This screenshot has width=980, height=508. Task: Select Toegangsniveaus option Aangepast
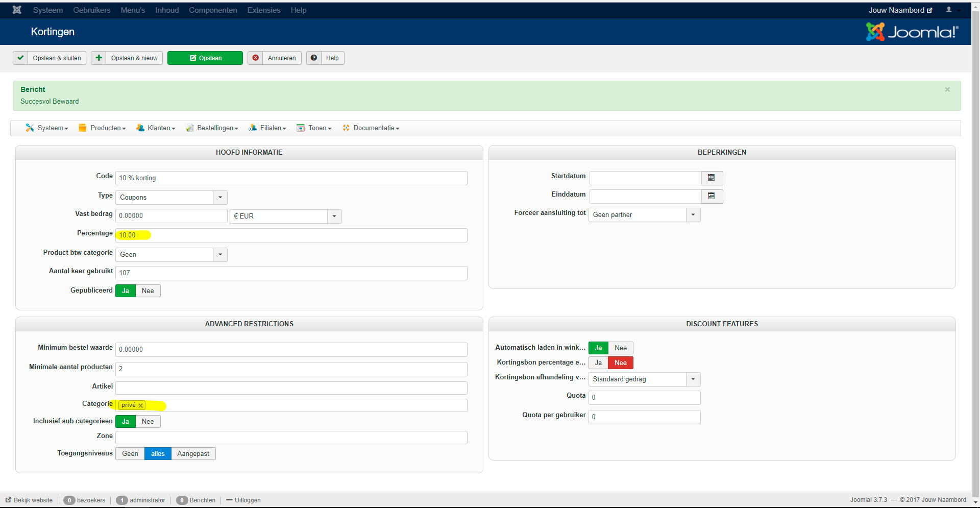[x=193, y=453]
